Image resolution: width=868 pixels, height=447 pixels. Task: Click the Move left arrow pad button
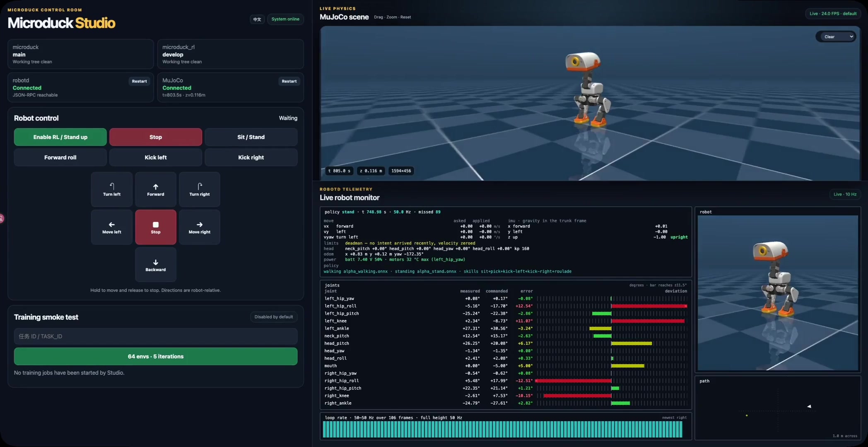tap(111, 227)
